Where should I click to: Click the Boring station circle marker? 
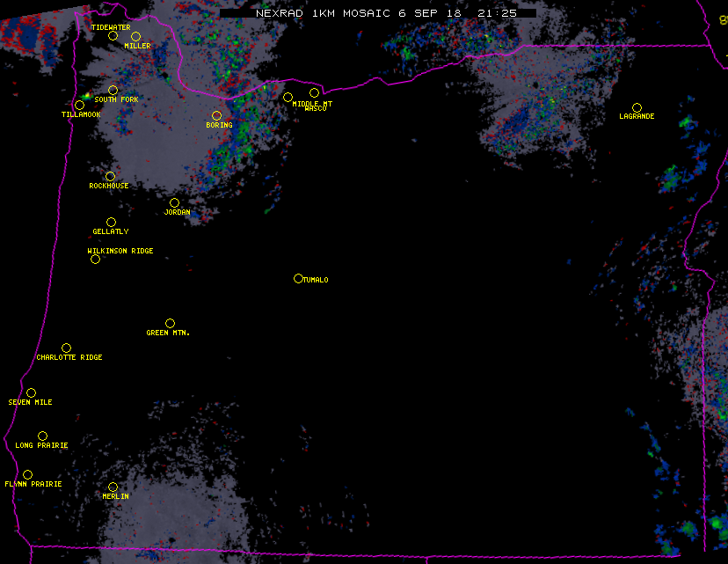click(x=216, y=116)
